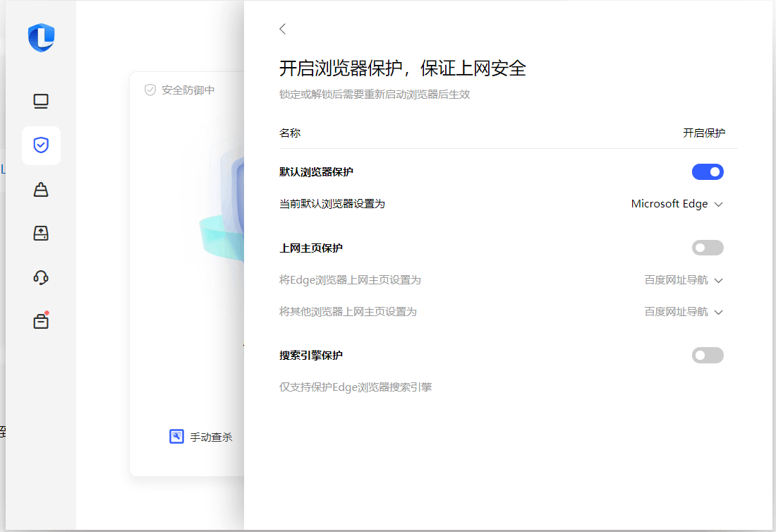Click the blue magnifier icon beside 手动查杀

coord(177,436)
